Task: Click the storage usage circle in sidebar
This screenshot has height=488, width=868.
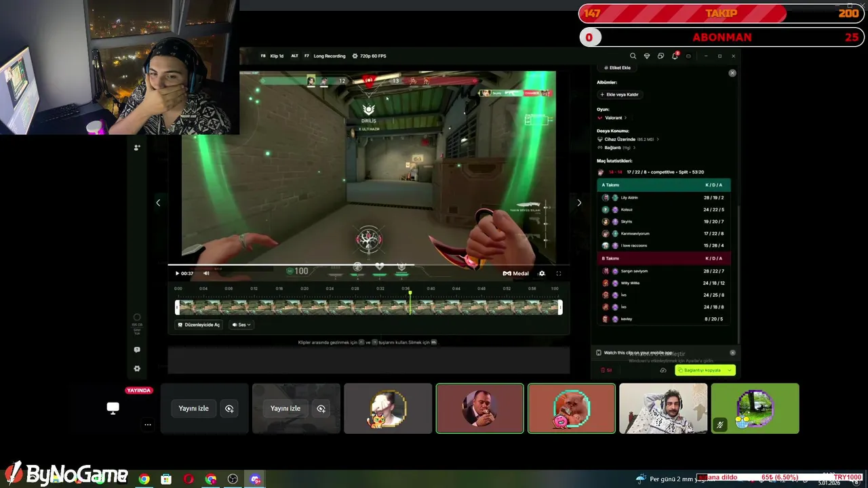Action: (137, 317)
